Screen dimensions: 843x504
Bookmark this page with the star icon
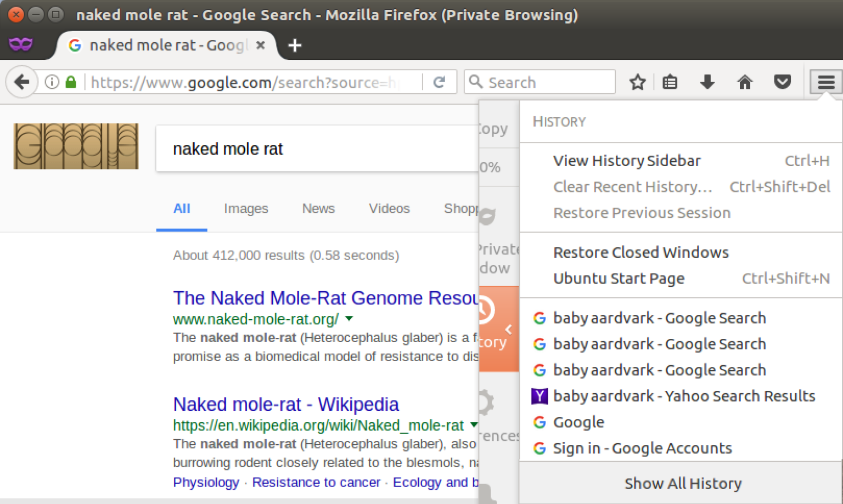point(637,82)
